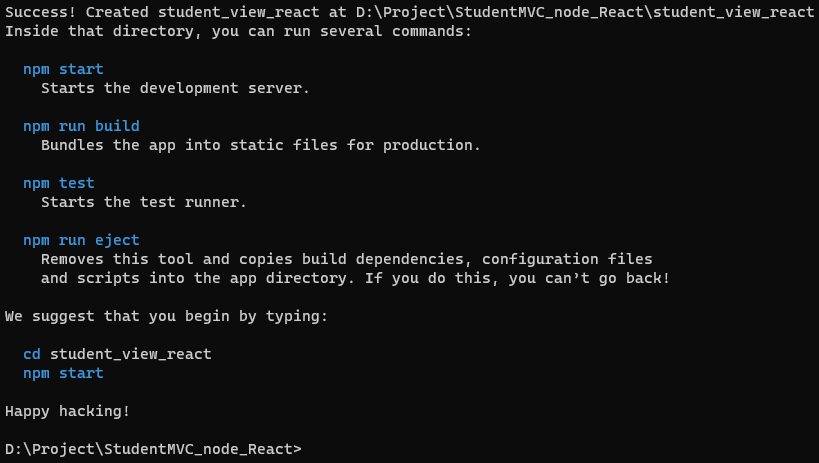Click the 'npm test' command text
819x463 pixels.
[x=59, y=183]
